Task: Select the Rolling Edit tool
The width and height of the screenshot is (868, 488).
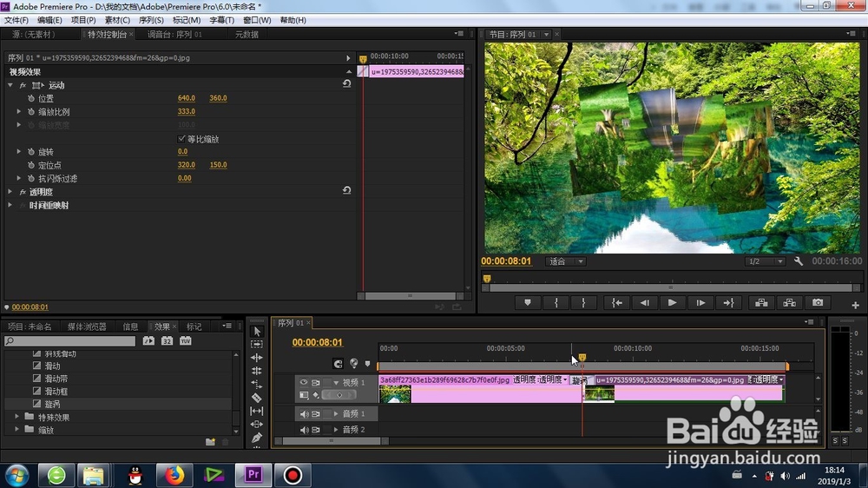Action: click(257, 371)
